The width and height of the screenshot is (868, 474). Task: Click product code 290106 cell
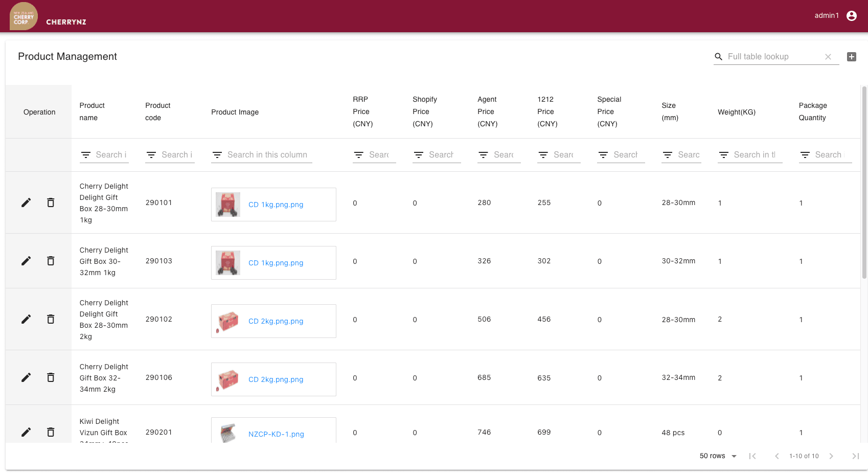click(158, 377)
